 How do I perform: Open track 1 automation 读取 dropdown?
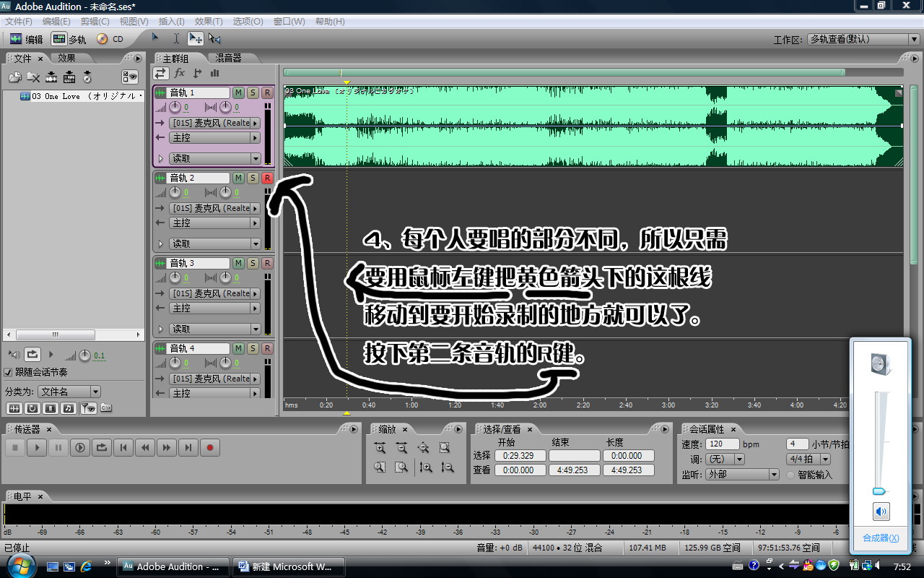click(x=214, y=159)
